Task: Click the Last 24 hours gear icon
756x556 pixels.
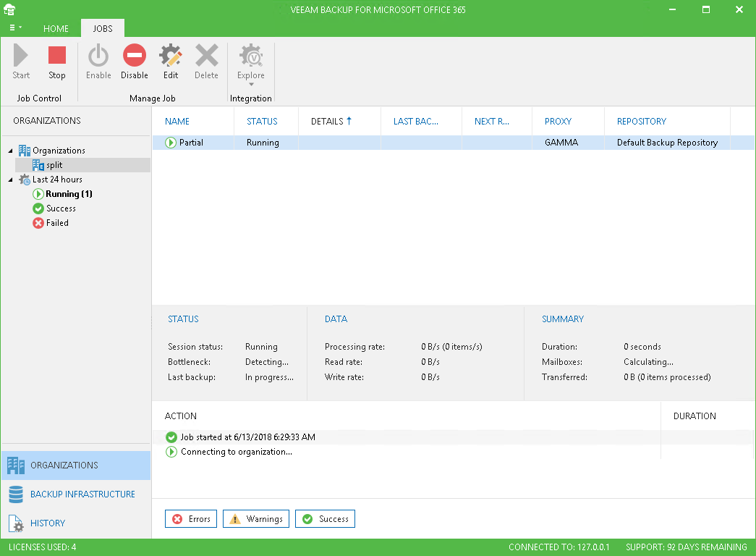Action: pyautogui.click(x=25, y=180)
